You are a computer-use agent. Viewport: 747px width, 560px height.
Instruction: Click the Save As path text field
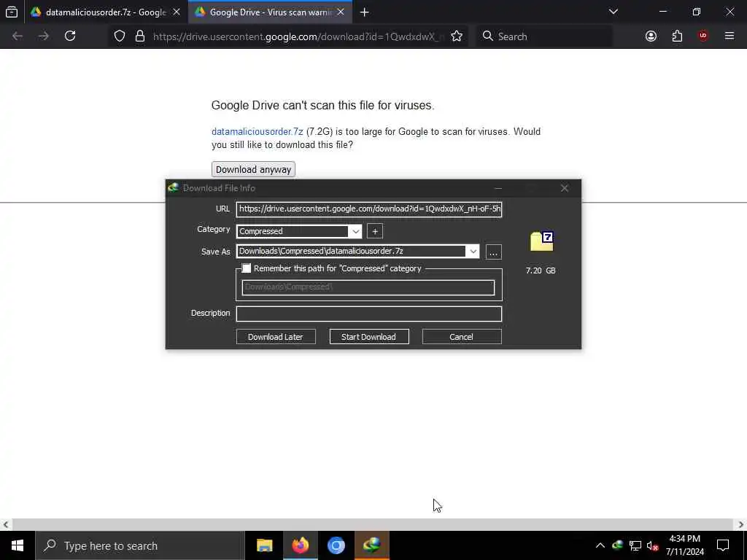(x=352, y=252)
